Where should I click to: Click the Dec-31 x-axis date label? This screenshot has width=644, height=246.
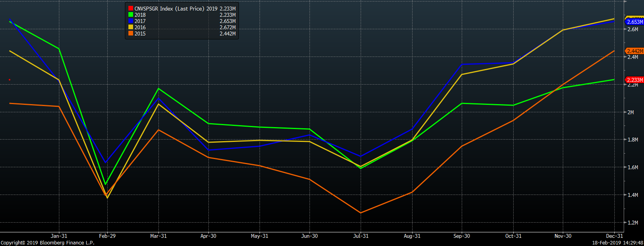[x=614, y=236]
